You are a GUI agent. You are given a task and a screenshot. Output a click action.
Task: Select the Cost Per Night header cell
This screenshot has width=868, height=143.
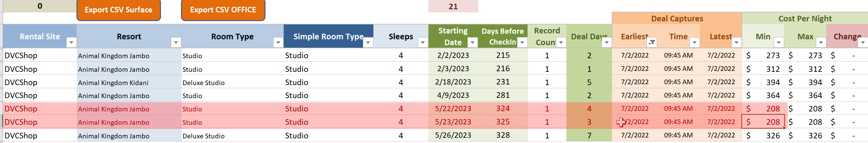[x=805, y=19]
